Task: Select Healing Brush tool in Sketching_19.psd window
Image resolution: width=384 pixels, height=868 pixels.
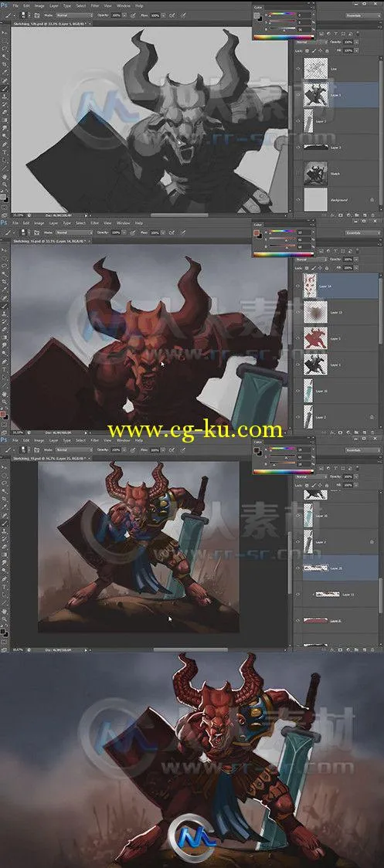Action: 5,515
